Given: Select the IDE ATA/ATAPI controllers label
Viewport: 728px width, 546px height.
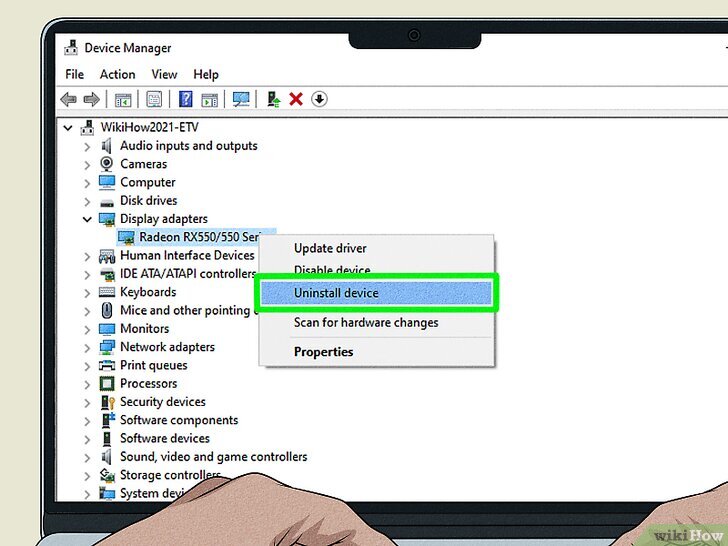Looking at the screenshot, I should pos(188,274).
